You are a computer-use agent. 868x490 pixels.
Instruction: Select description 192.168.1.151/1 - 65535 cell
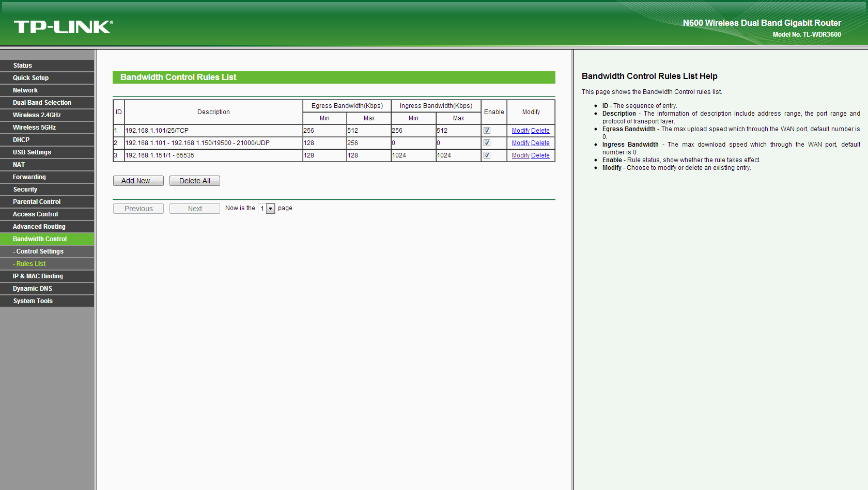tap(213, 155)
